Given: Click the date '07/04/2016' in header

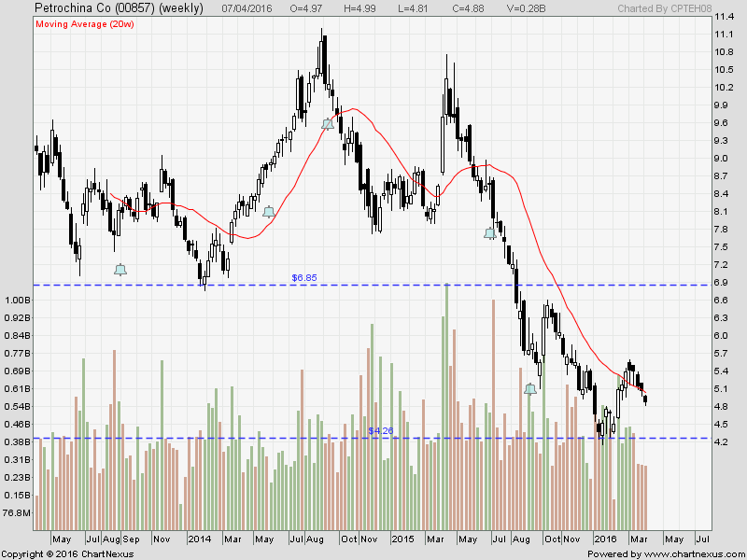Looking at the screenshot, I should coord(247,8).
